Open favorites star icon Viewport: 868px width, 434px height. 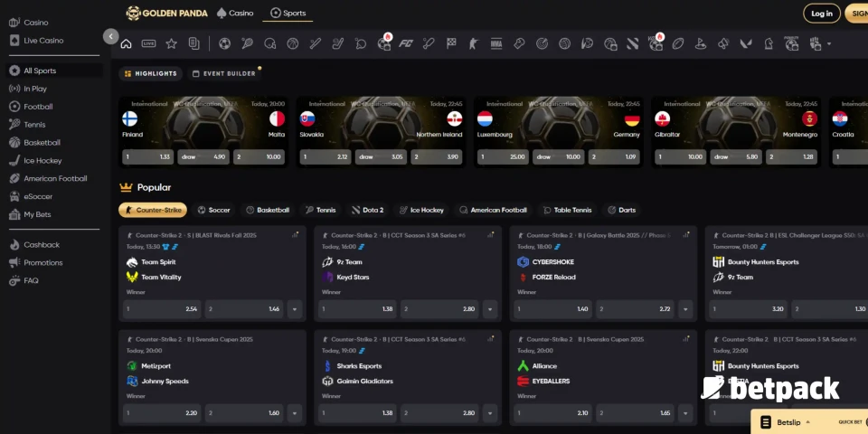pos(172,43)
